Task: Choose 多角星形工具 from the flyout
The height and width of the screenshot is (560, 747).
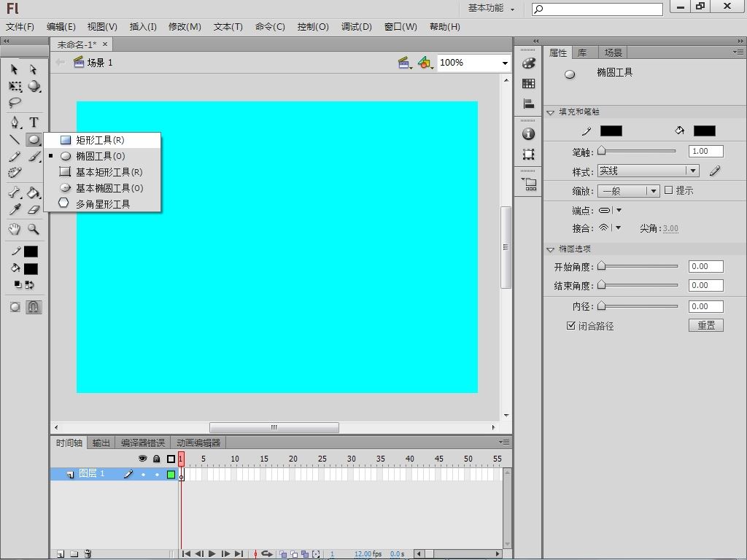Action: (102, 204)
